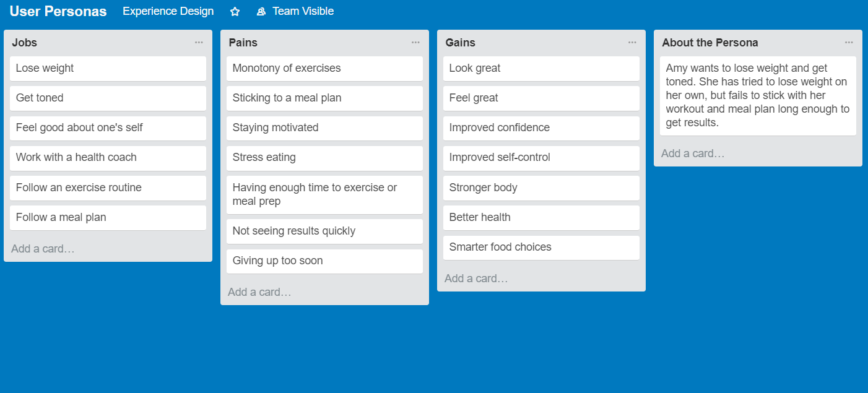Open the Pains list actions menu
Image resolution: width=868 pixels, height=393 pixels.
(x=415, y=43)
